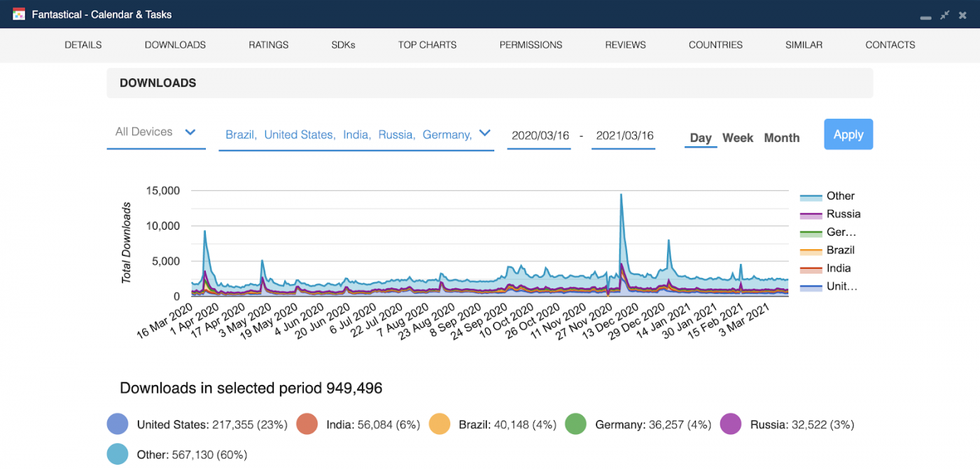Screen dimensions: 980x469
Task: Open the DETAILS tab
Action: pos(83,45)
